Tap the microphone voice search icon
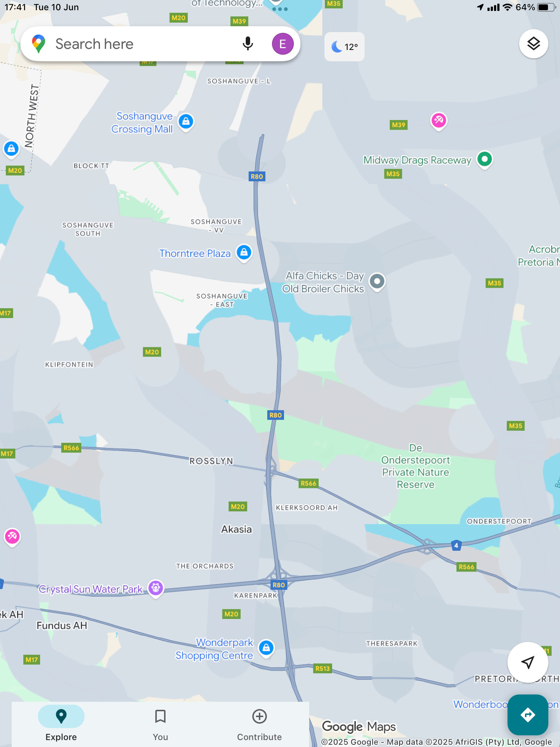This screenshot has height=747, width=560. [248, 44]
